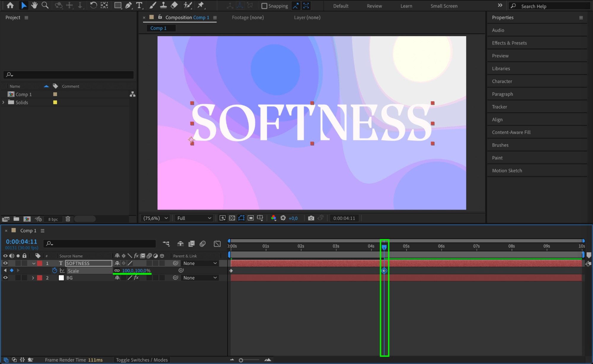The height and width of the screenshot is (364, 593).
Task: Select the Hand tool
Action: (34, 5)
